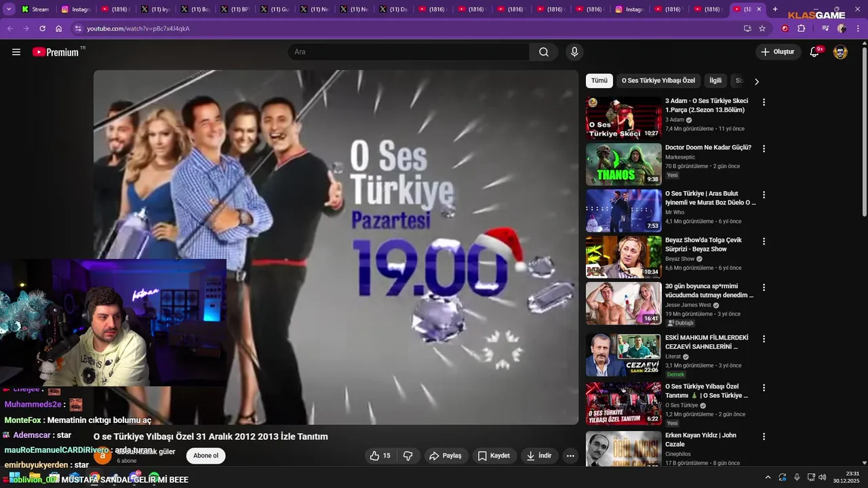The width and height of the screenshot is (868, 488).
Task: Dislike the video with thumbs down
Action: click(x=408, y=455)
